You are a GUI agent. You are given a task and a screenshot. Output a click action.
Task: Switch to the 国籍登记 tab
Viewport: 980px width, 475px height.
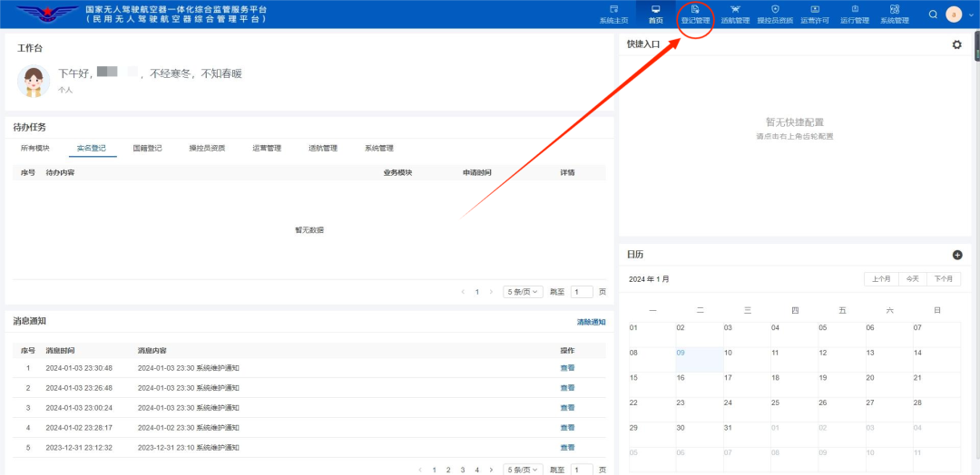148,149
